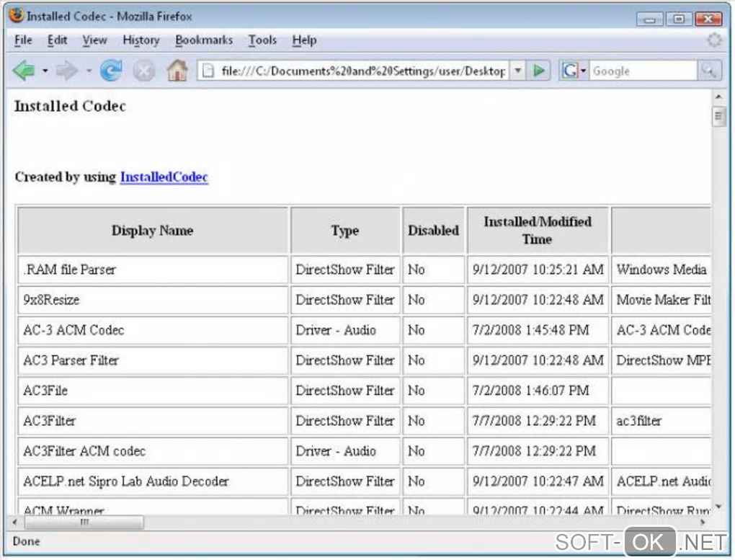Click the vertical scrollbar thumb
The image size is (735, 560).
click(718, 116)
